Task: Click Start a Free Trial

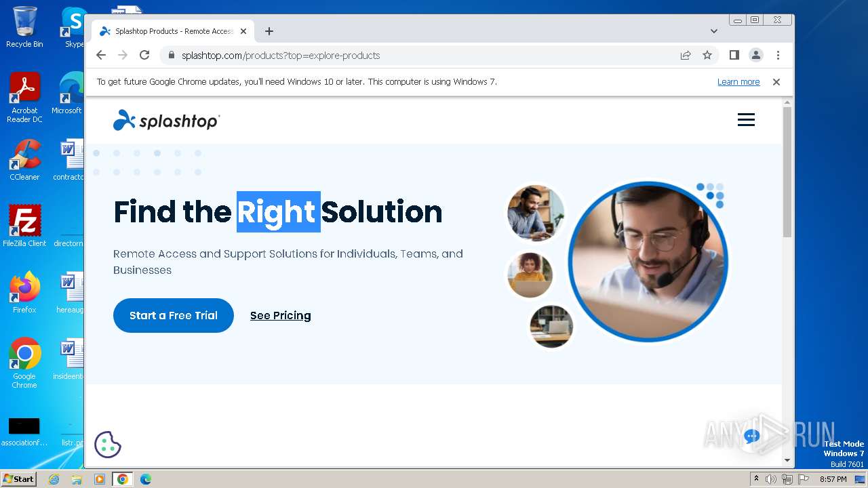Action: (174, 315)
